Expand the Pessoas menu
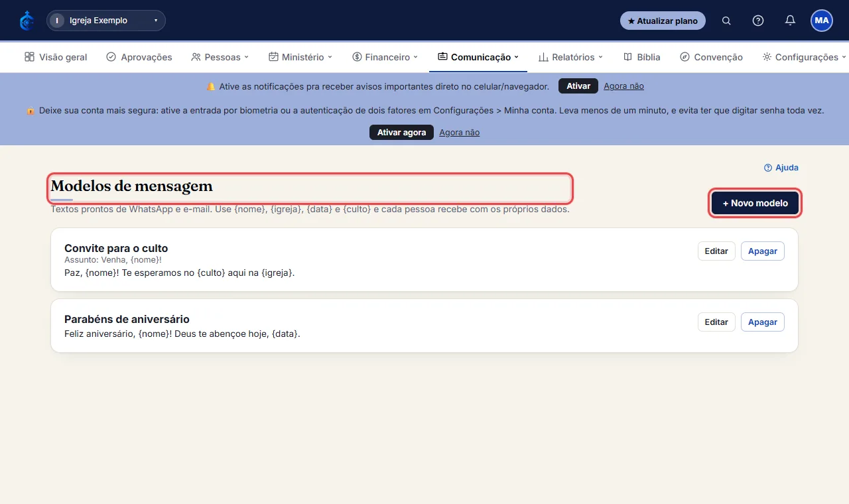Image resolution: width=849 pixels, height=504 pixels. pyautogui.click(x=220, y=57)
